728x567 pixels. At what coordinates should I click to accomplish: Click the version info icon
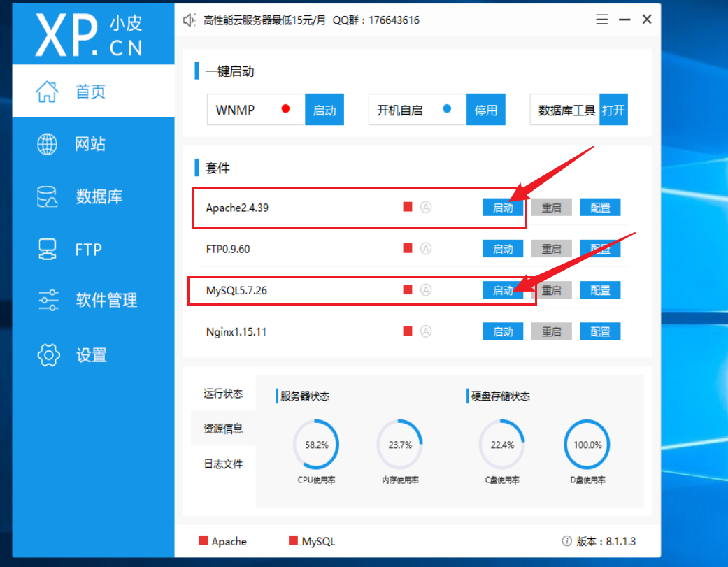point(566,541)
